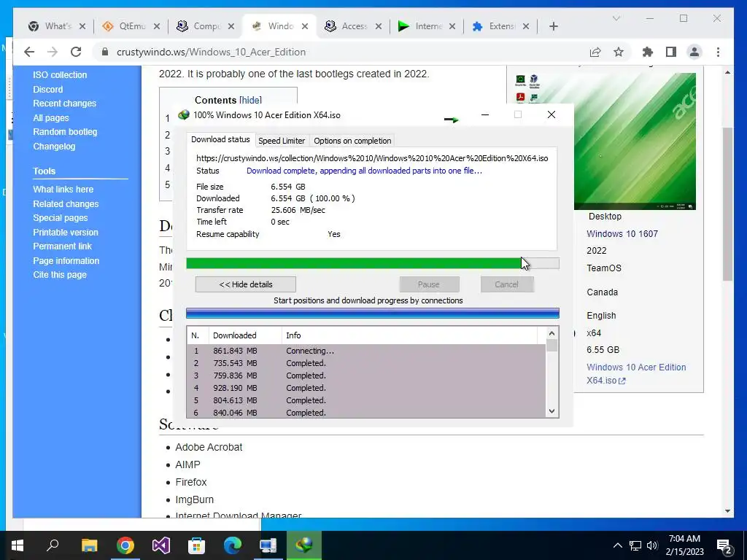Viewport: 747px width, 560px height.
Task: Click the Cancel button in download dialog
Action: 506,284
